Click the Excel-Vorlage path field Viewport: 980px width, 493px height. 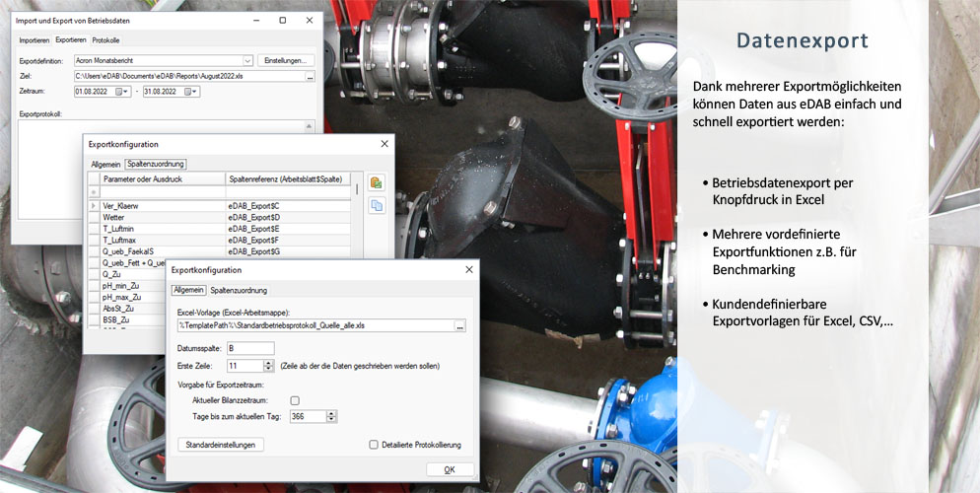click(316, 326)
